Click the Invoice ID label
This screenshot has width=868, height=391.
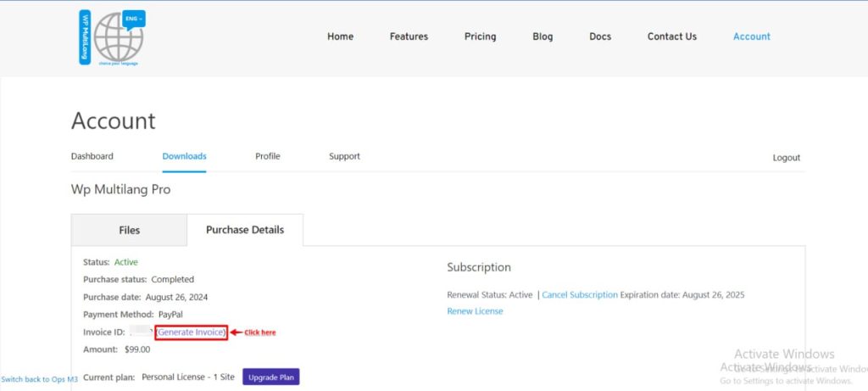click(104, 332)
